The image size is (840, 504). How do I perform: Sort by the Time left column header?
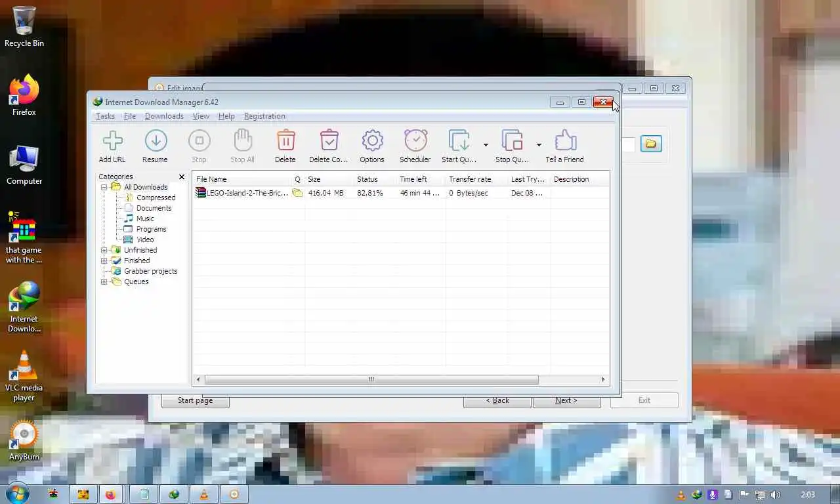421,179
